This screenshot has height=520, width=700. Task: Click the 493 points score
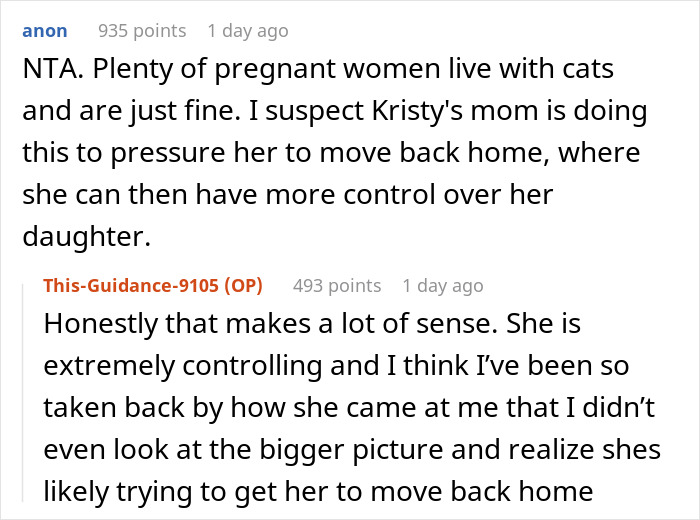point(337,286)
